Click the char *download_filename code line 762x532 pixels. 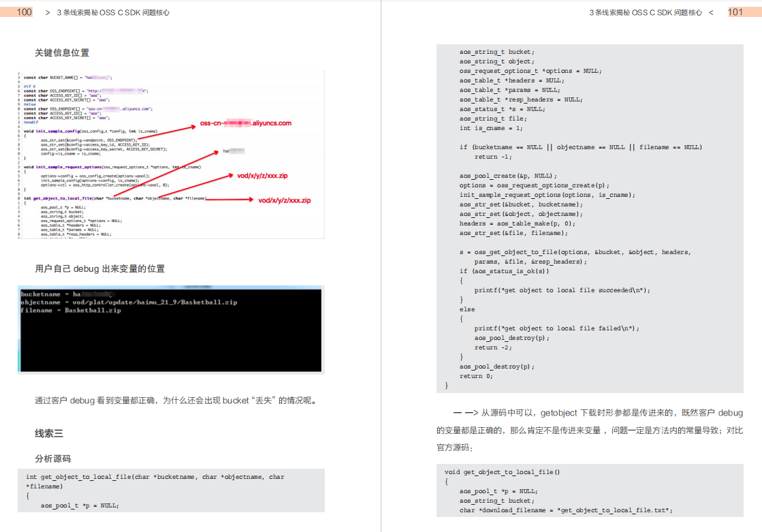[566, 510]
